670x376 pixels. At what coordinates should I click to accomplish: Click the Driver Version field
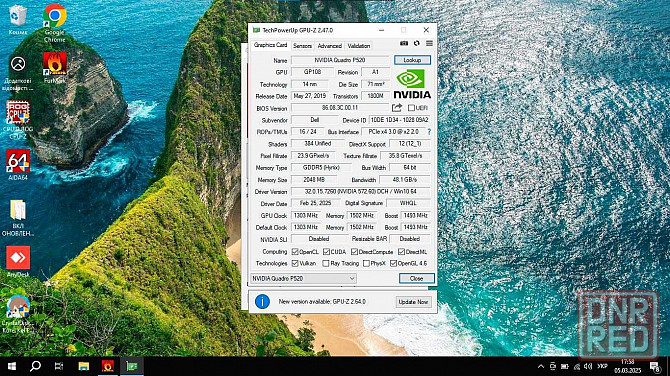tap(361, 191)
